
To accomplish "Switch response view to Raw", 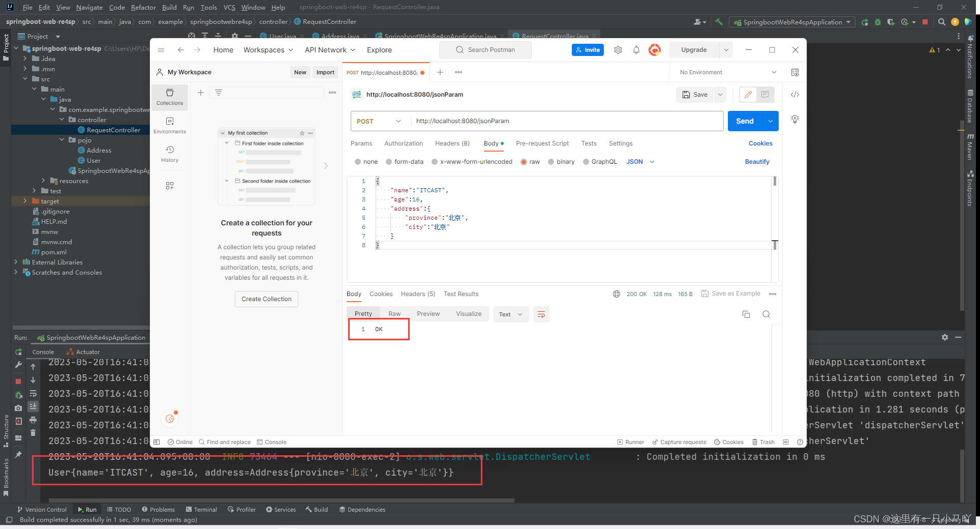I will tap(394, 314).
